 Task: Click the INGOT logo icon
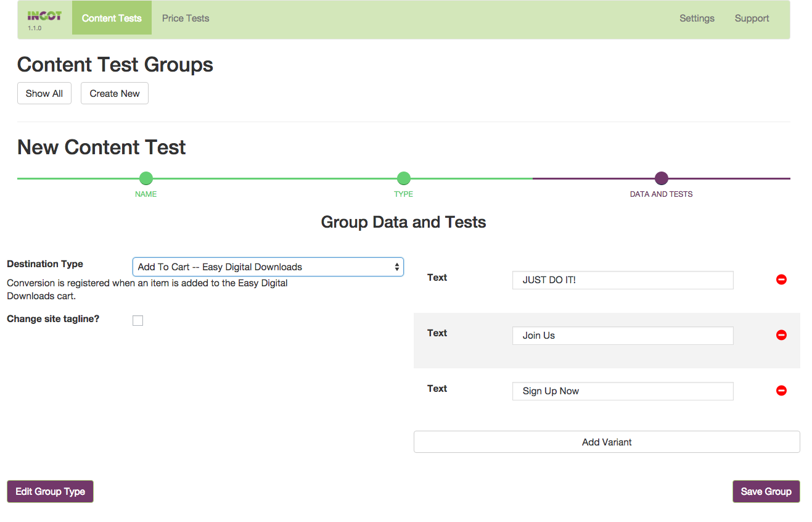(x=44, y=16)
